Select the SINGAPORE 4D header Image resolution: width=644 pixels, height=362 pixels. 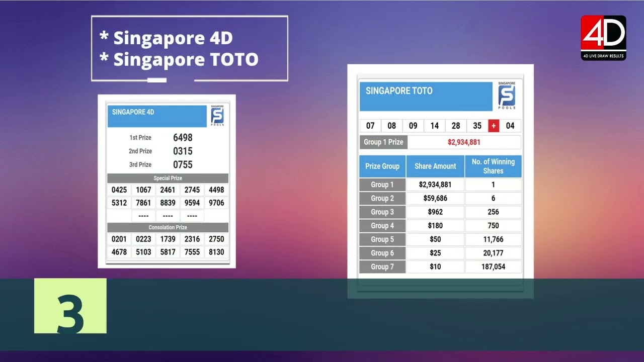(x=157, y=116)
